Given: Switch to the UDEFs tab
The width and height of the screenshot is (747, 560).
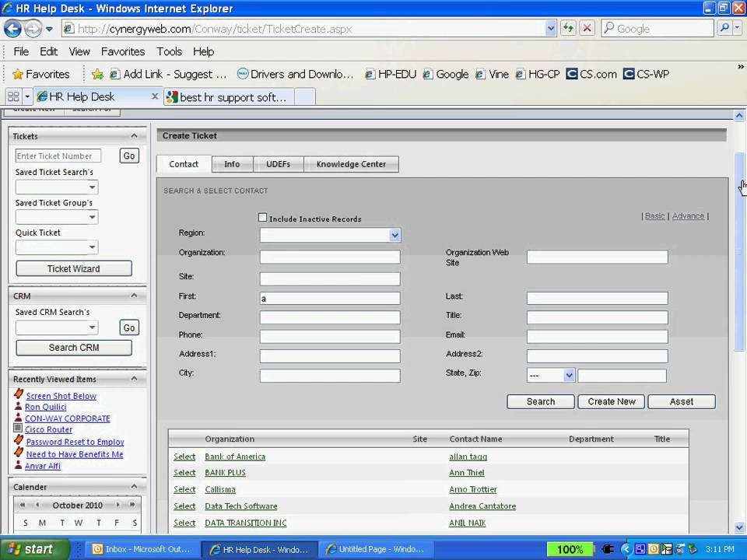Looking at the screenshot, I should click(279, 164).
